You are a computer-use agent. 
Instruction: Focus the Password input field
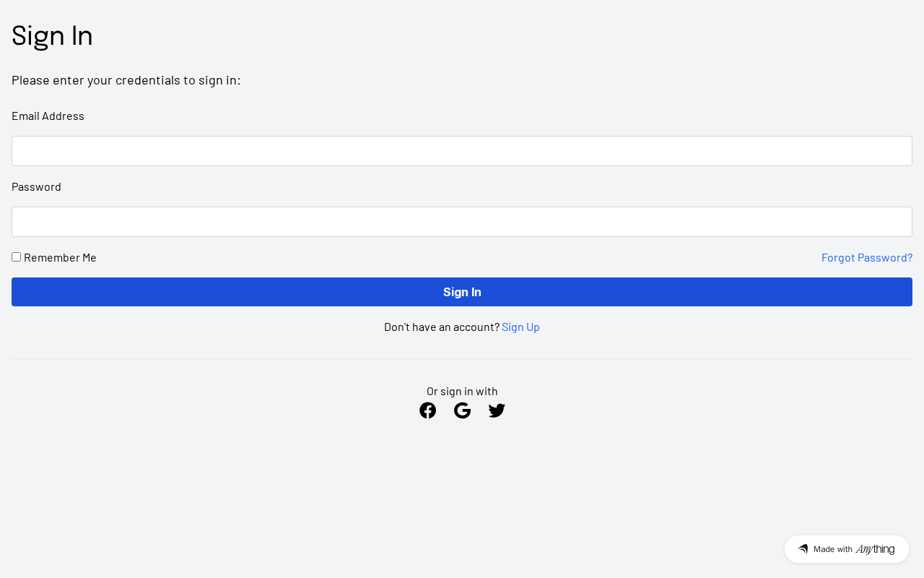[x=462, y=222]
